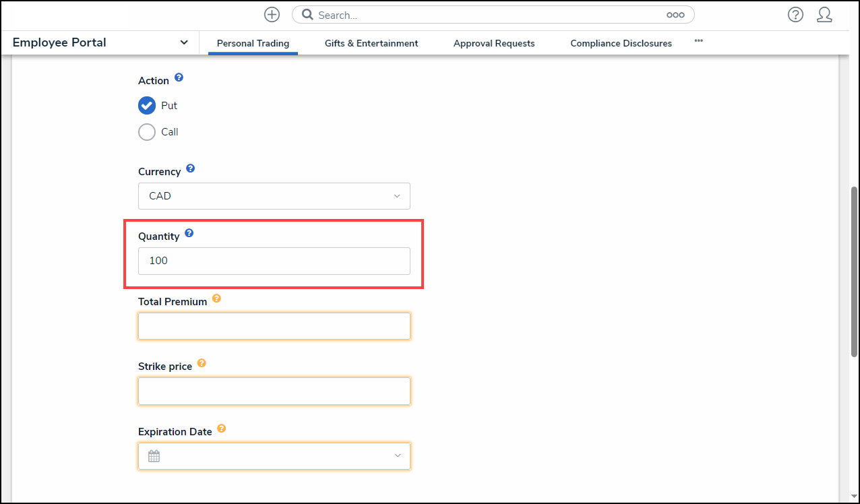Open the Help question mark icon
This screenshot has width=860, height=504.
click(795, 15)
